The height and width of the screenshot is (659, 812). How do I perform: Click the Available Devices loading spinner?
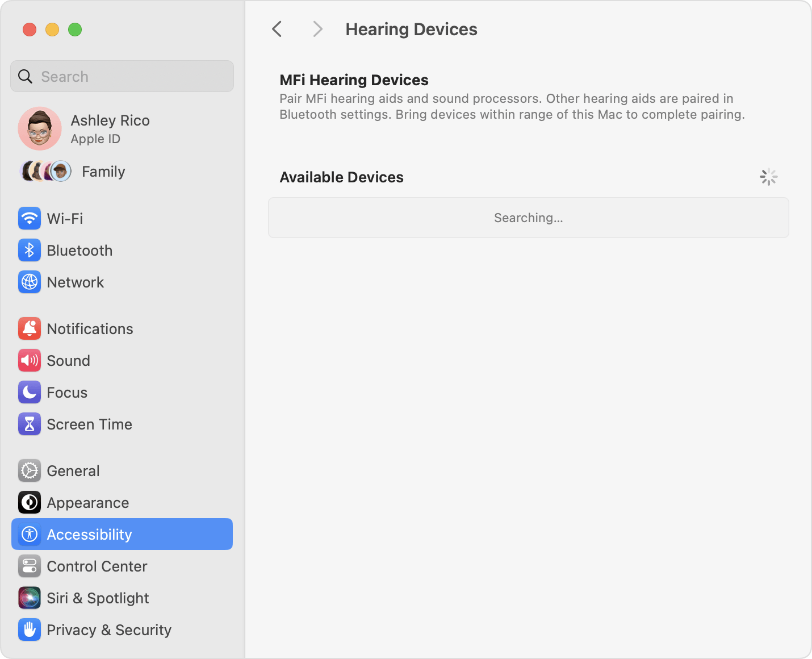pos(769,177)
